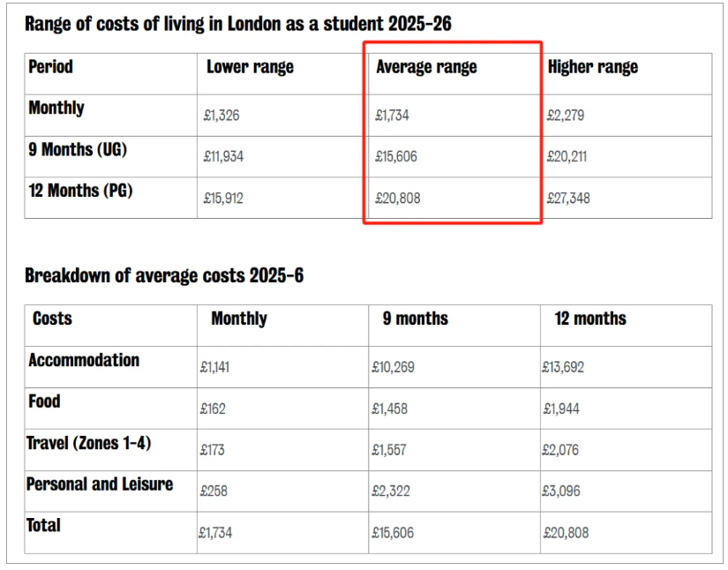
Task: Click the '12 Months (PG)' row label
Action: click(80, 191)
